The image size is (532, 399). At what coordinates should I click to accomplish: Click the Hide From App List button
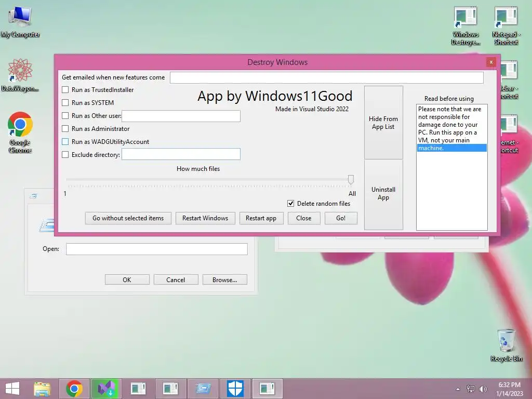pos(383,123)
